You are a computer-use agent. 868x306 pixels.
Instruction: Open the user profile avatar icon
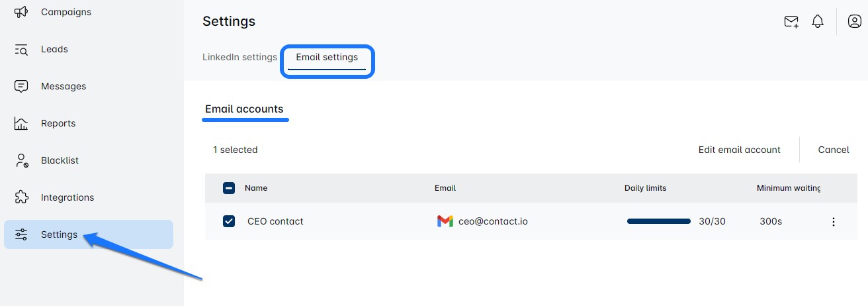(x=854, y=22)
